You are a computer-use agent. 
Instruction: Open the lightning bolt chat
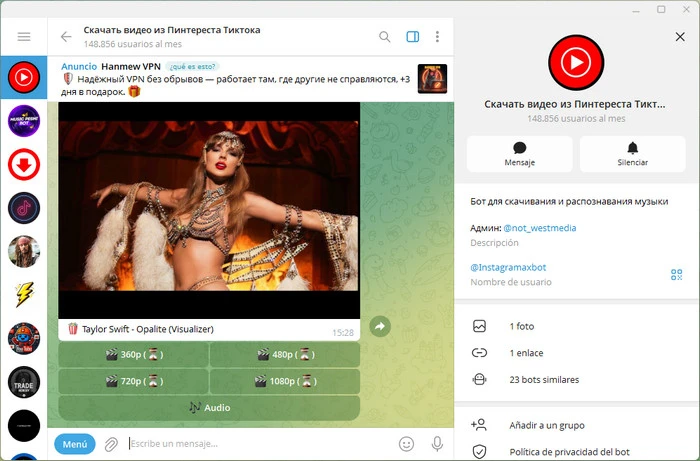click(x=24, y=295)
